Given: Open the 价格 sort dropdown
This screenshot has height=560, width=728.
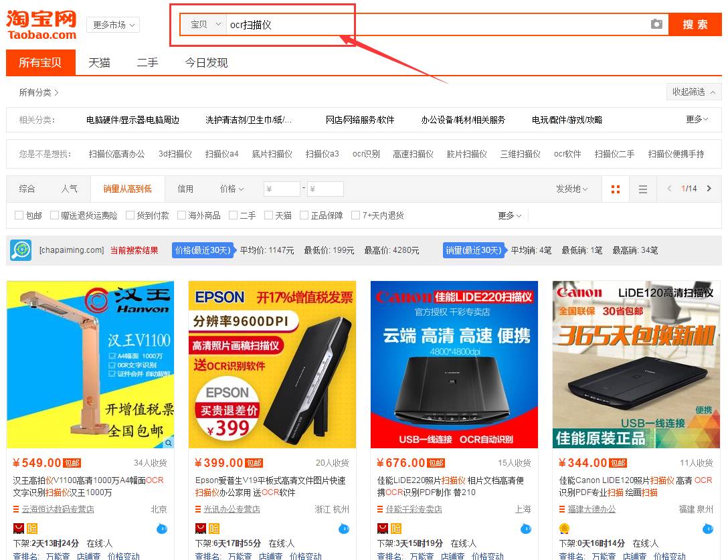Looking at the screenshot, I should (232, 189).
